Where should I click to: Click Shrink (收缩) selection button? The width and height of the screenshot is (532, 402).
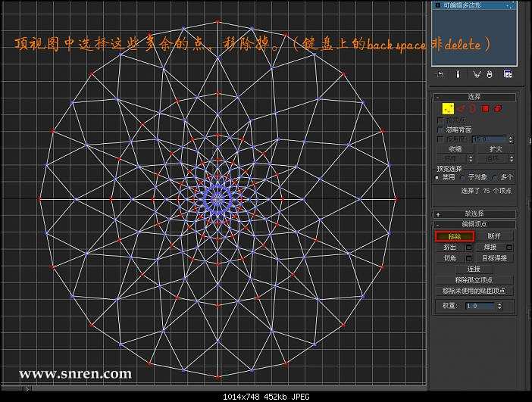point(455,149)
